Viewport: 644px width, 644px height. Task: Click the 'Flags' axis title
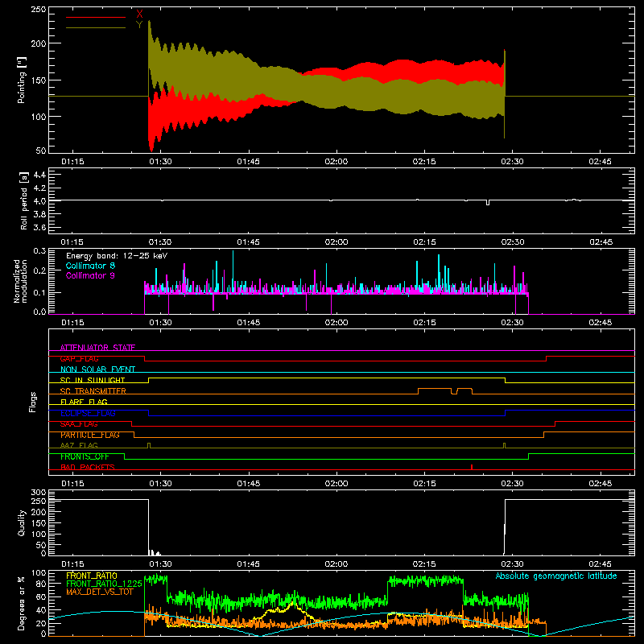click(x=32, y=402)
